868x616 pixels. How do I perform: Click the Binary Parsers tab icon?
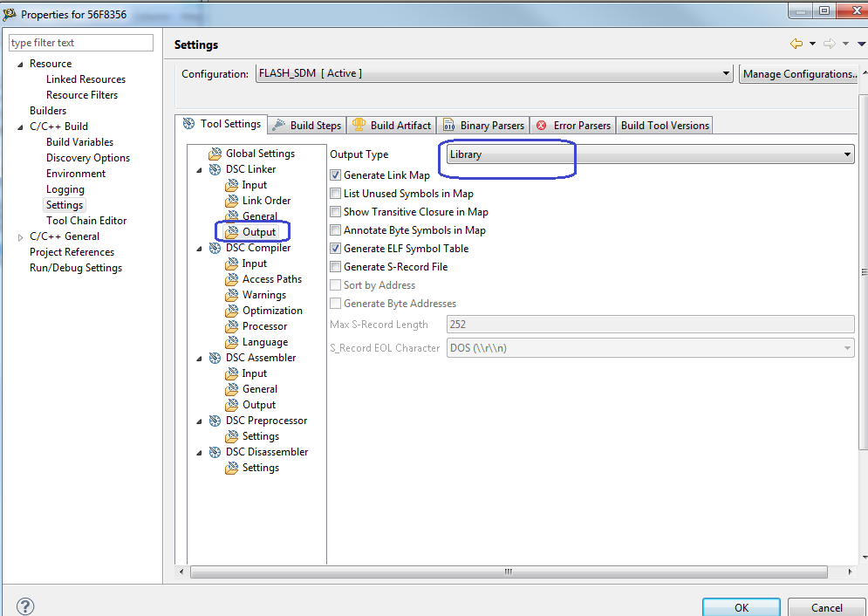click(x=448, y=126)
